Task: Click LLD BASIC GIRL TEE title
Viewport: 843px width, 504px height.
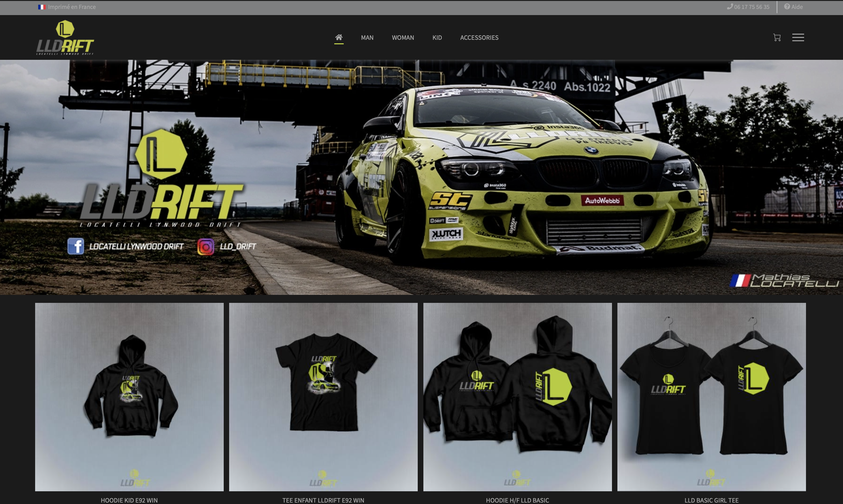Action: tap(711, 500)
